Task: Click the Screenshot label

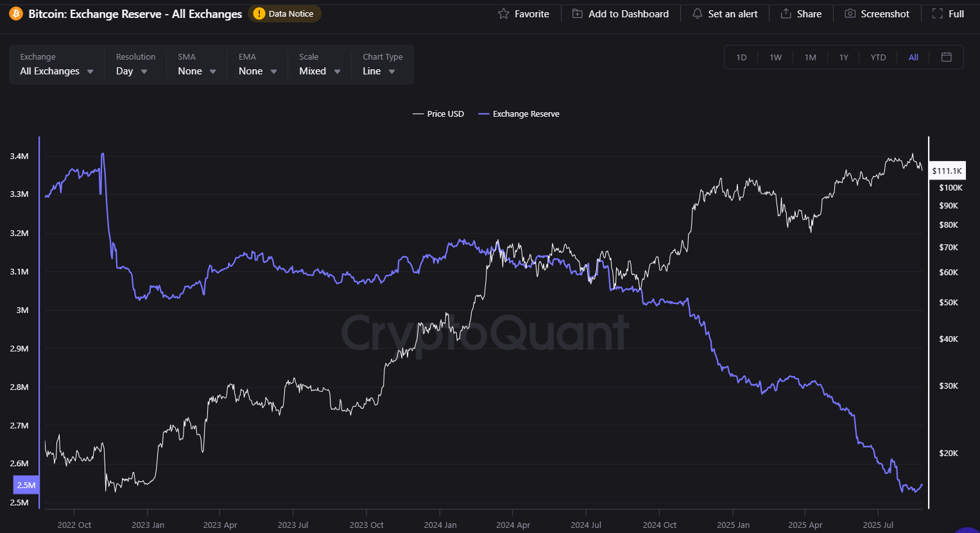Action: 885,13
